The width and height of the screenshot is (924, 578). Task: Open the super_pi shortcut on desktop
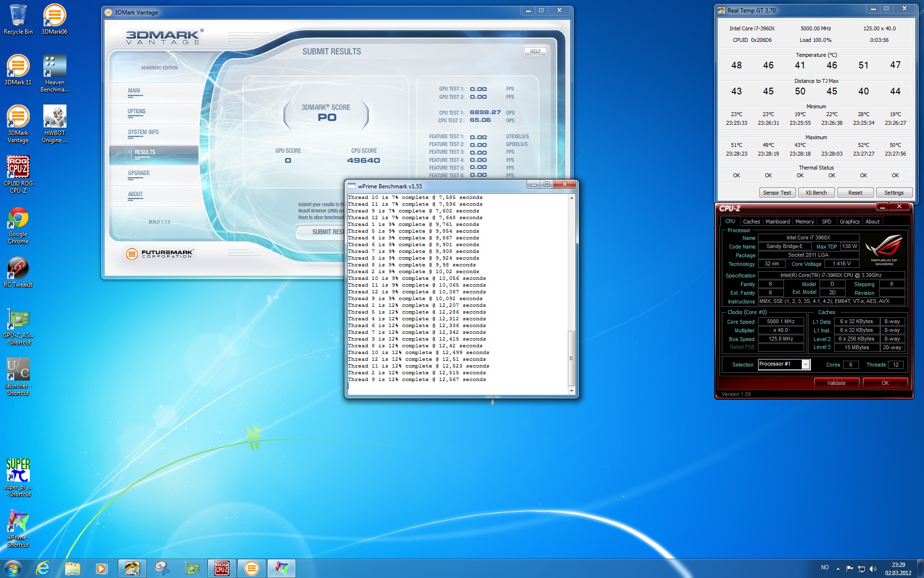[x=18, y=477]
